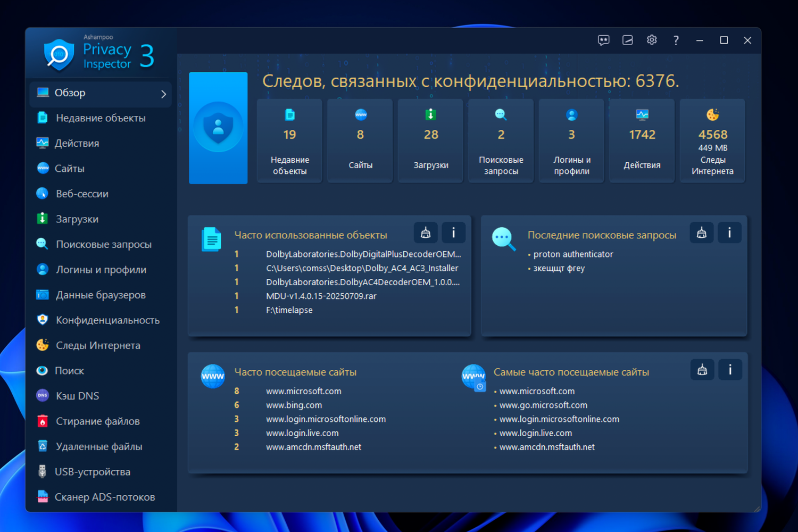Open the Логины и профили tile showing 3
Viewport: 798px width, 532px height.
pyautogui.click(x=572, y=141)
